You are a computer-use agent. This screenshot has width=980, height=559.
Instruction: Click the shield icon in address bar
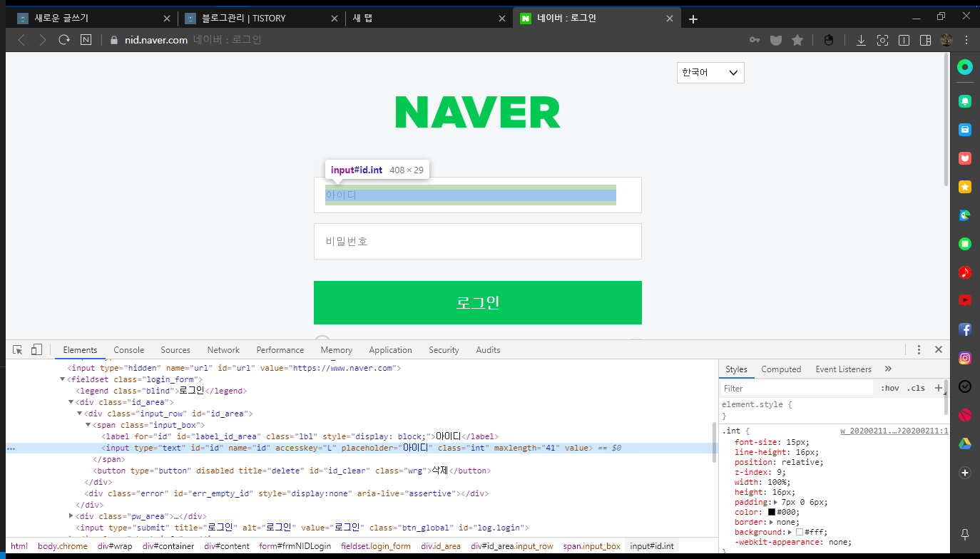point(776,40)
